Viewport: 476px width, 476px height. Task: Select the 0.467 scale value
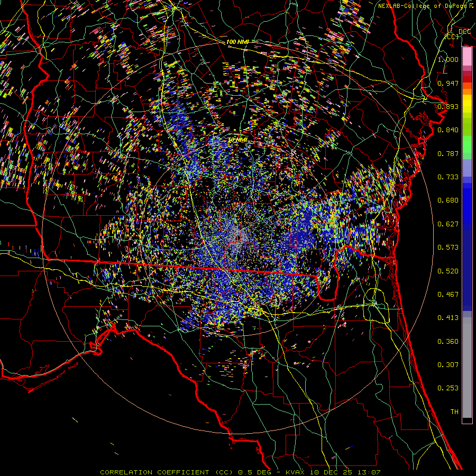click(x=448, y=295)
